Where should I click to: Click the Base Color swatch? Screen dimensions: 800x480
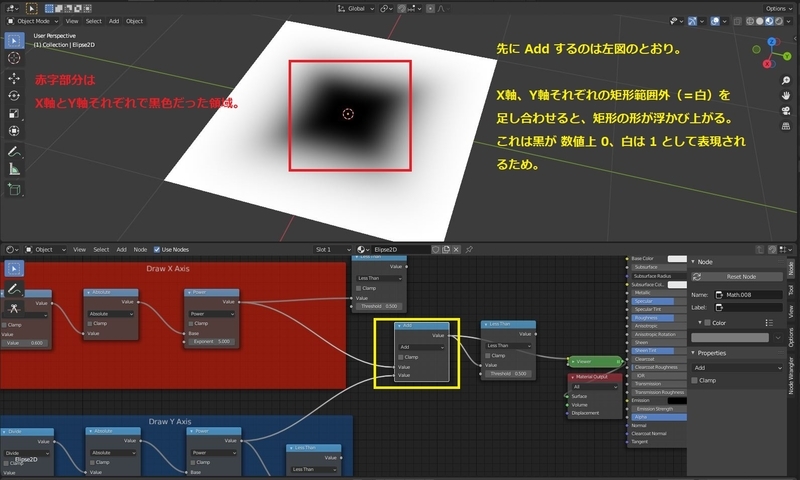coord(677,259)
